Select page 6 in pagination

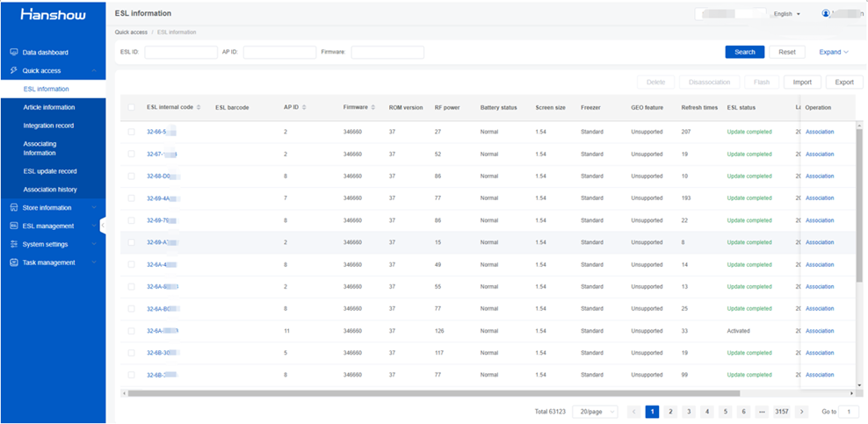click(743, 412)
